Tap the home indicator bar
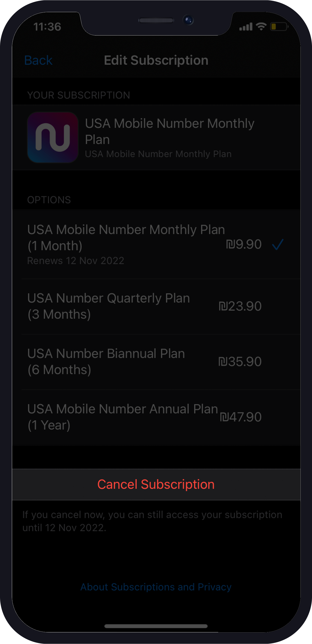The width and height of the screenshot is (312, 644). [x=156, y=626]
